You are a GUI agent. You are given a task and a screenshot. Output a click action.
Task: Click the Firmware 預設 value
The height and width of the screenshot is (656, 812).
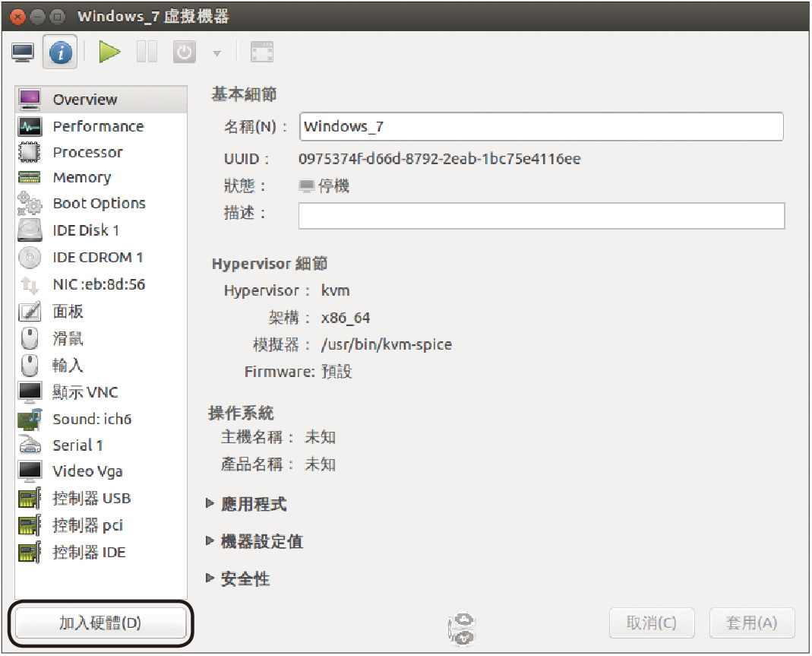pos(336,372)
